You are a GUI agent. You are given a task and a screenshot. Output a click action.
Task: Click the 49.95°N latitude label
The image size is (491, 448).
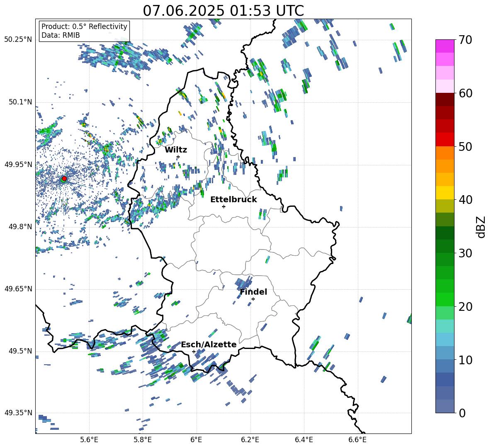[x=18, y=165]
